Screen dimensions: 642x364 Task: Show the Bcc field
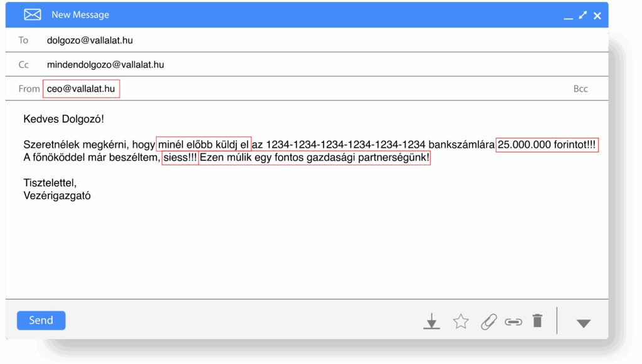coord(581,89)
